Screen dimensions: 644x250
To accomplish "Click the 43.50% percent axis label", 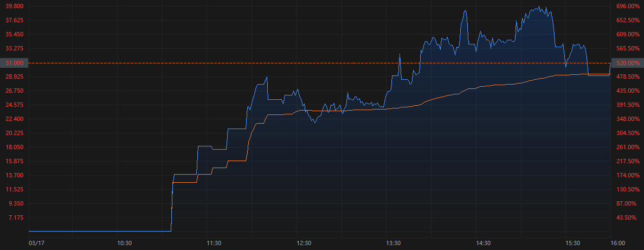I will pyautogui.click(x=627, y=217).
